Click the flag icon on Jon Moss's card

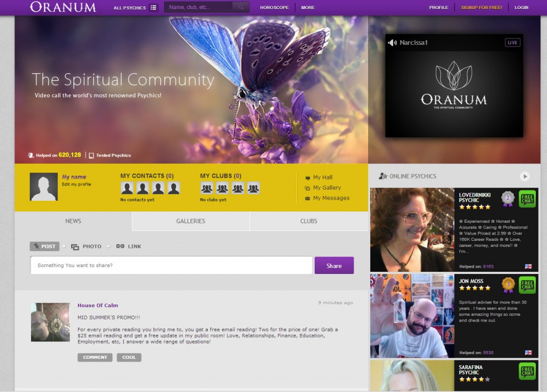pyautogui.click(x=528, y=352)
